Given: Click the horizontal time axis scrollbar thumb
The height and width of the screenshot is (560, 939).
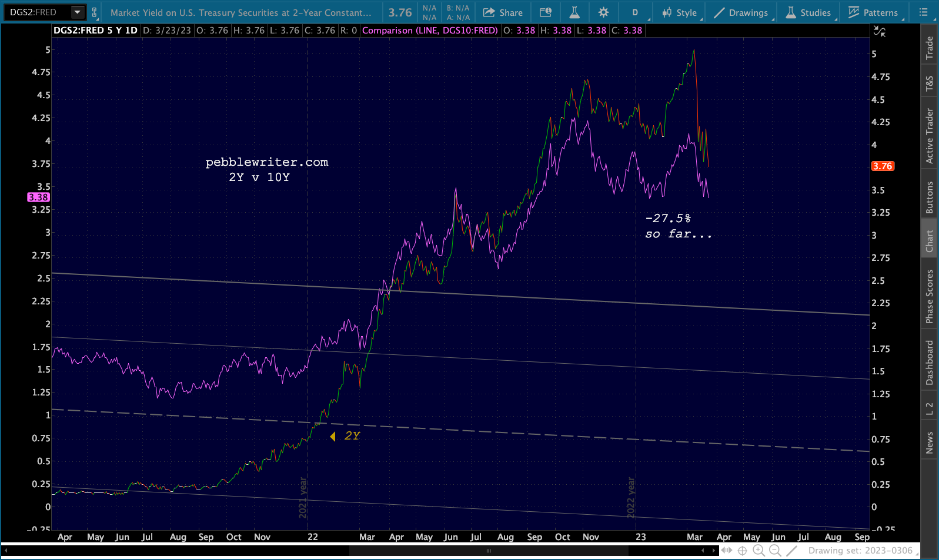Looking at the screenshot, I should click(488, 551).
